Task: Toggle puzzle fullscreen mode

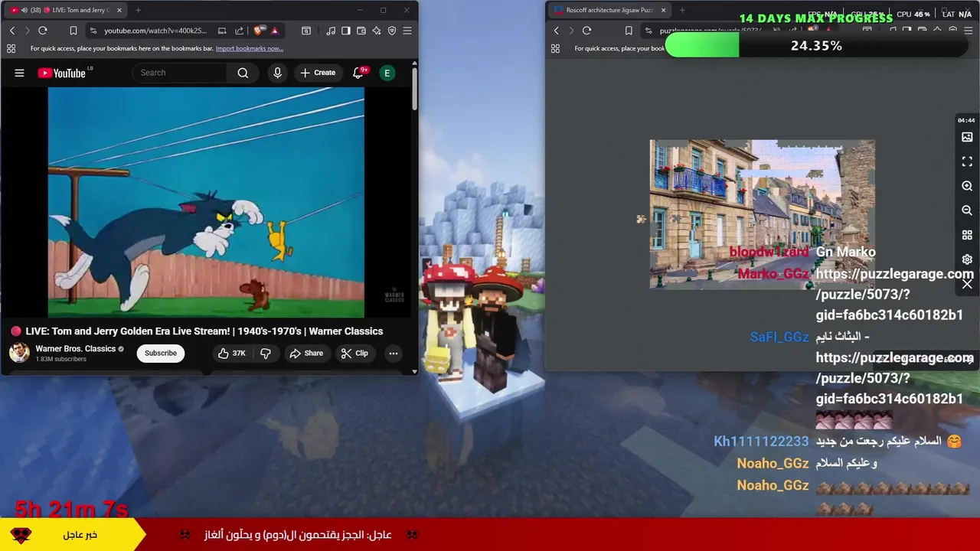Action: pos(967,161)
